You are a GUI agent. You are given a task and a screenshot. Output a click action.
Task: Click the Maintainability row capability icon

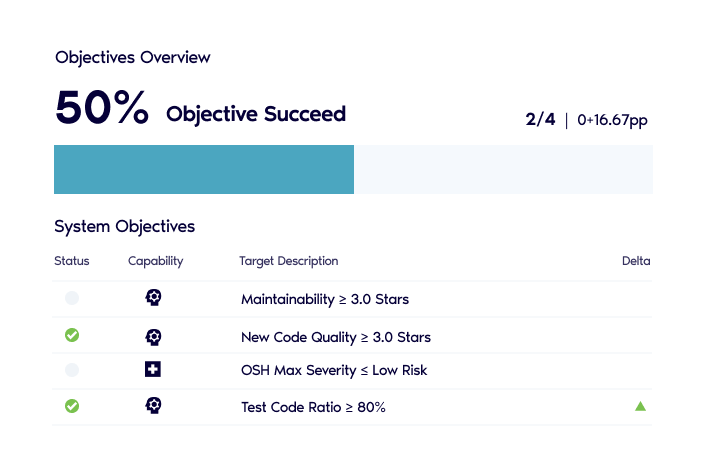153,297
